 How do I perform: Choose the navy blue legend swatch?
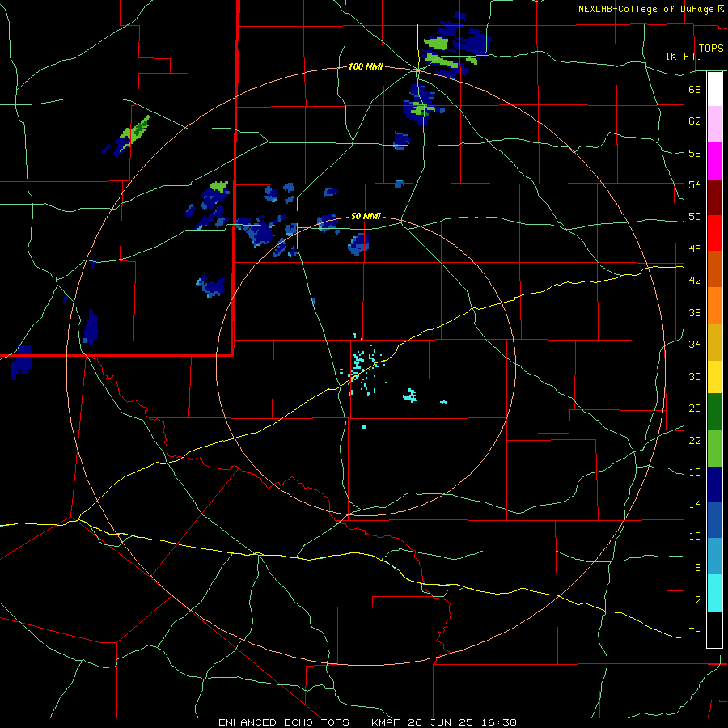tap(714, 485)
